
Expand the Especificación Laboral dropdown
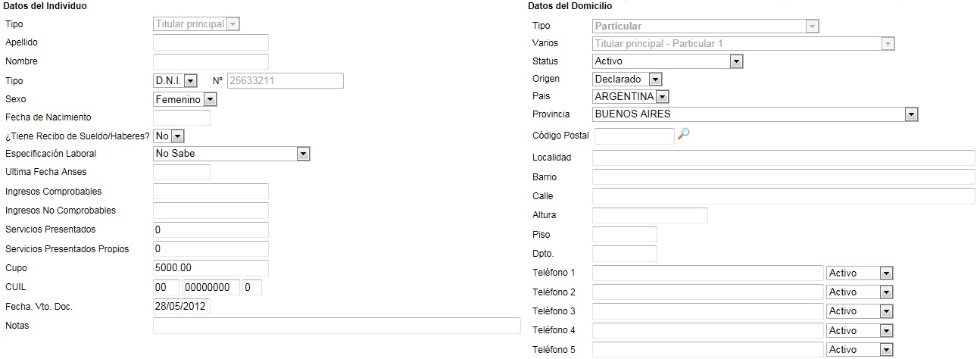point(232,154)
